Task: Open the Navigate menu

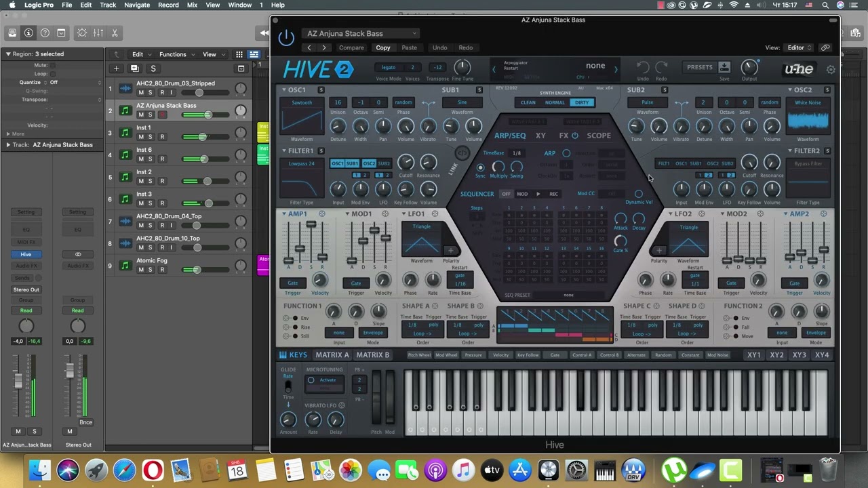Action: pyautogui.click(x=137, y=5)
